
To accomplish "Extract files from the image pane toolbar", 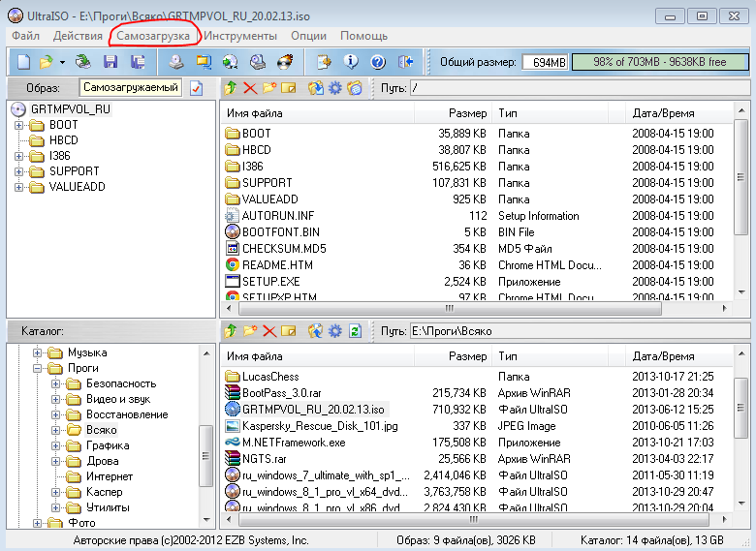I will (x=316, y=88).
